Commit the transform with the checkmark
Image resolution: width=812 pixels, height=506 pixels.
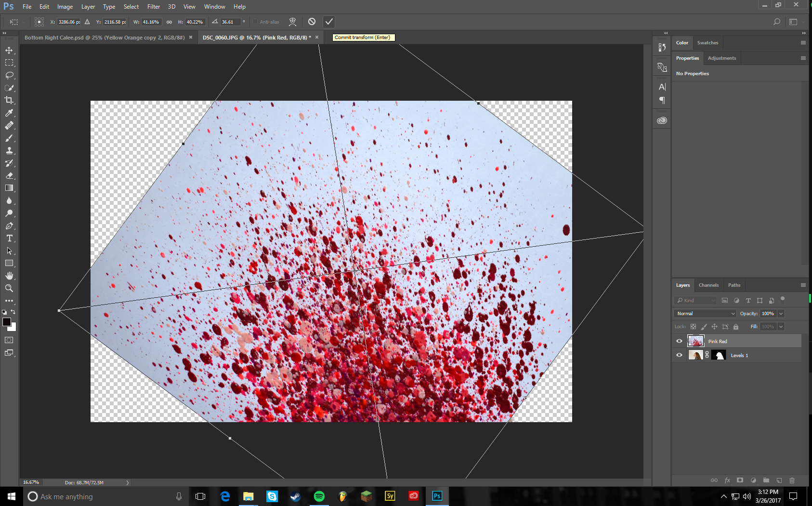(329, 22)
